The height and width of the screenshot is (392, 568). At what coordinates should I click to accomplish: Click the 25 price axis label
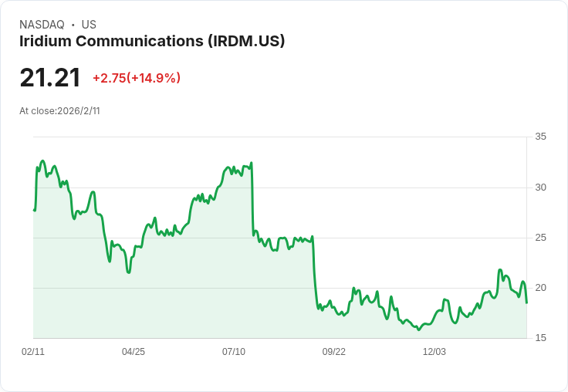[540, 238]
